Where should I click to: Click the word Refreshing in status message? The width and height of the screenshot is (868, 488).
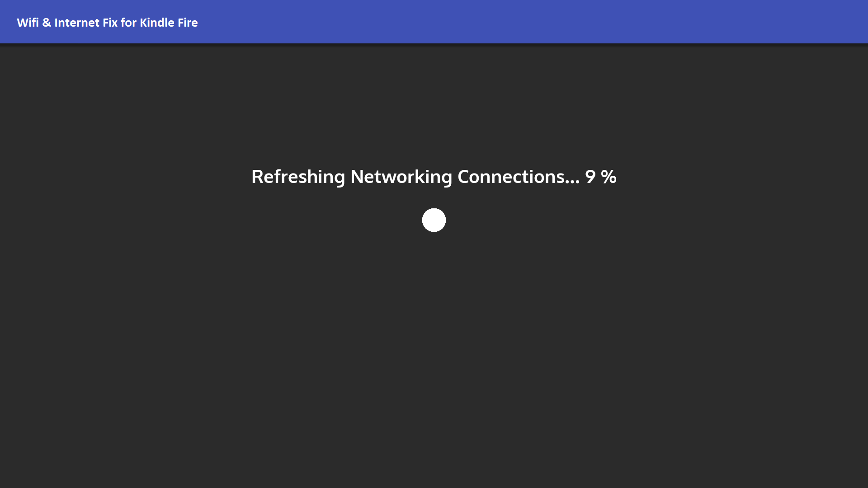(x=298, y=177)
